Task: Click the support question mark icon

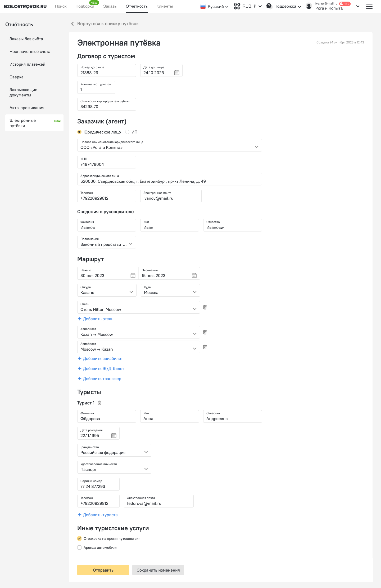Action: point(269,6)
